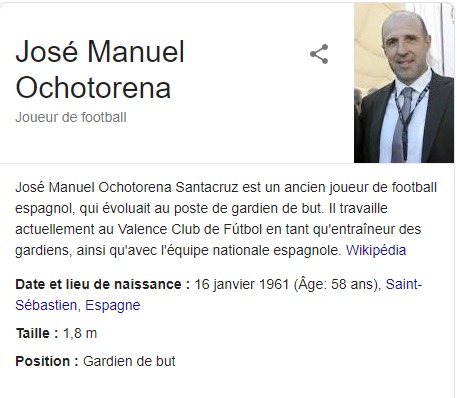Follow the Espagne link
Screen dimensions: 457x398
(113, 305)
